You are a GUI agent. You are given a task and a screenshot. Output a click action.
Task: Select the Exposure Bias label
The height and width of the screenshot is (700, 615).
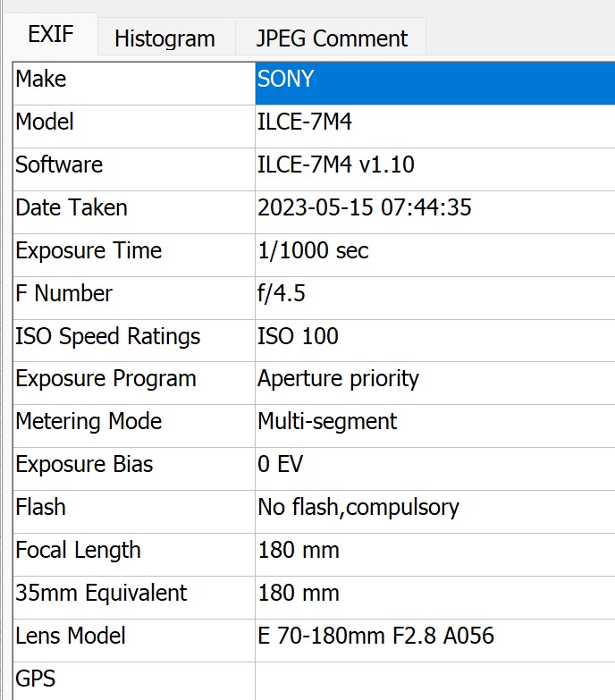pyautogui.click(x=84, y=464)
